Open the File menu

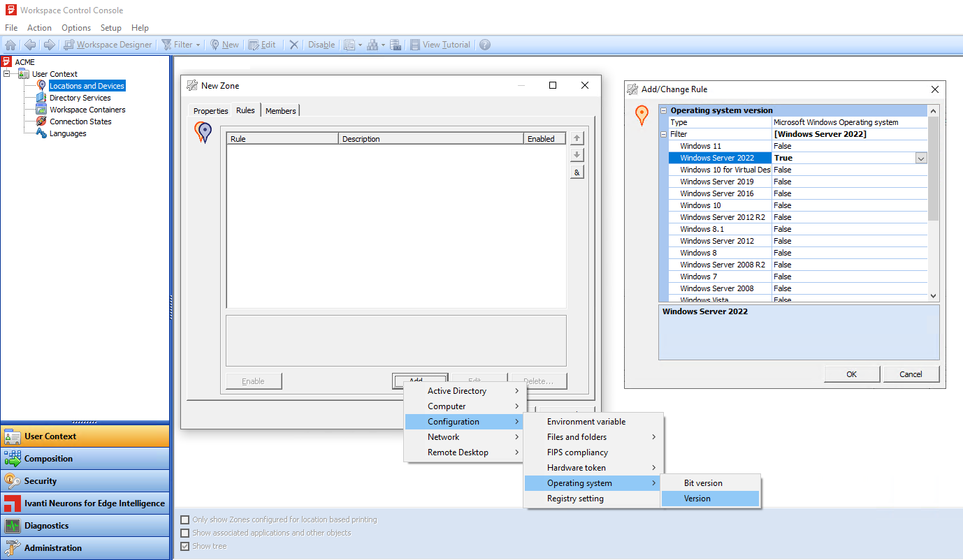[11, 28]
